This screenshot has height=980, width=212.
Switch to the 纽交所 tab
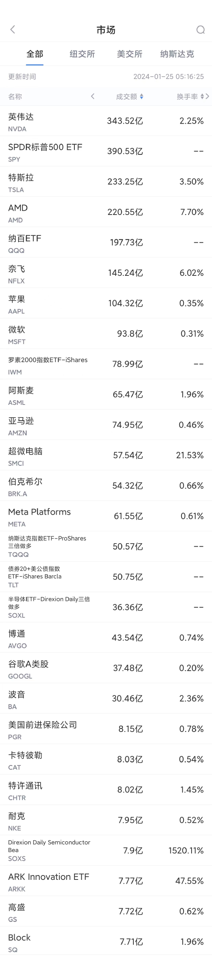pos(82,54)
